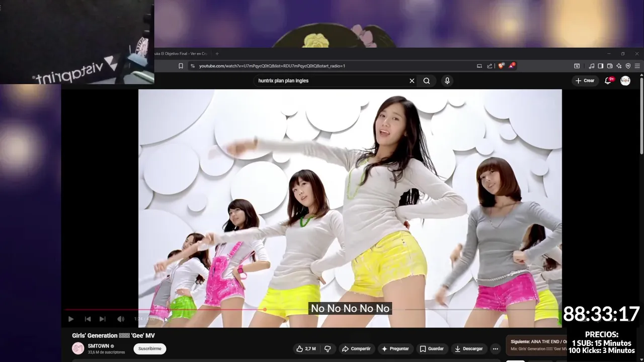Dislike the Gee MV video

point(328,348)
